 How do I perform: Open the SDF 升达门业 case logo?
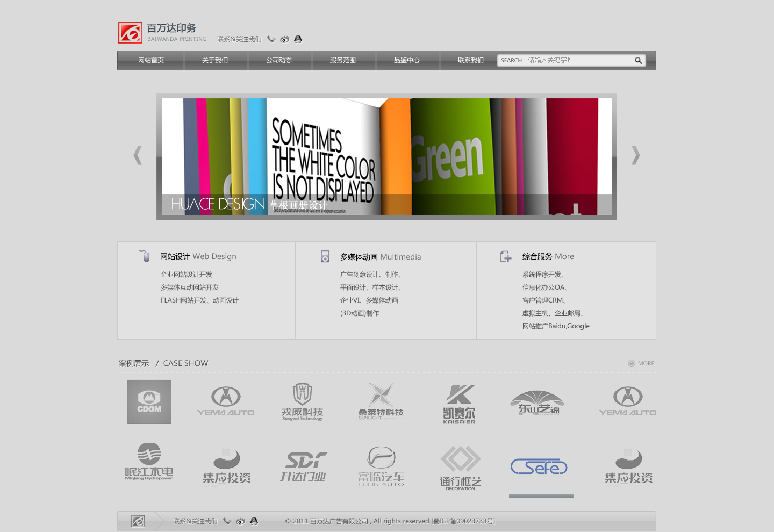pos(303,466)
